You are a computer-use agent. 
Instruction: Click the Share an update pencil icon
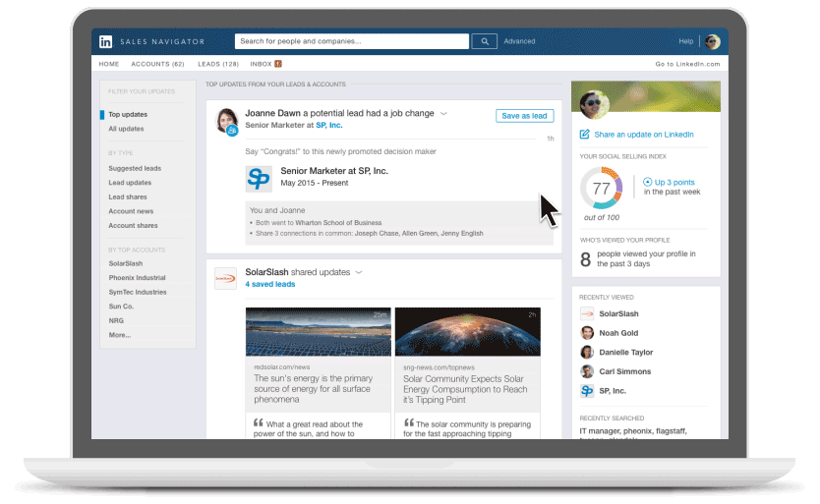point(585,135)
